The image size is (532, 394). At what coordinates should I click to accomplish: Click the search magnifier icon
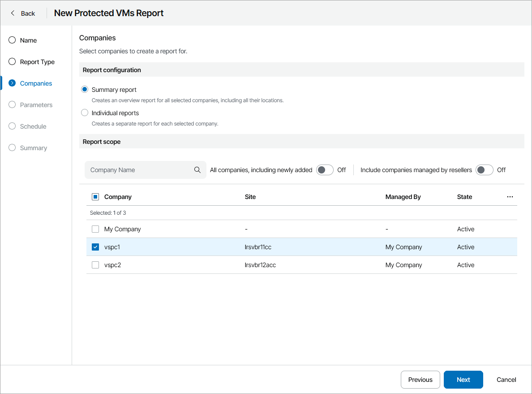(x=197, y=170)
